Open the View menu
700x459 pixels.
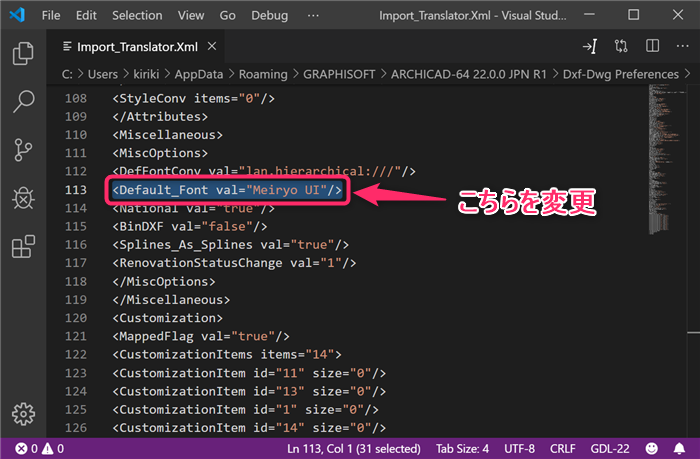[x=191, y=16]
